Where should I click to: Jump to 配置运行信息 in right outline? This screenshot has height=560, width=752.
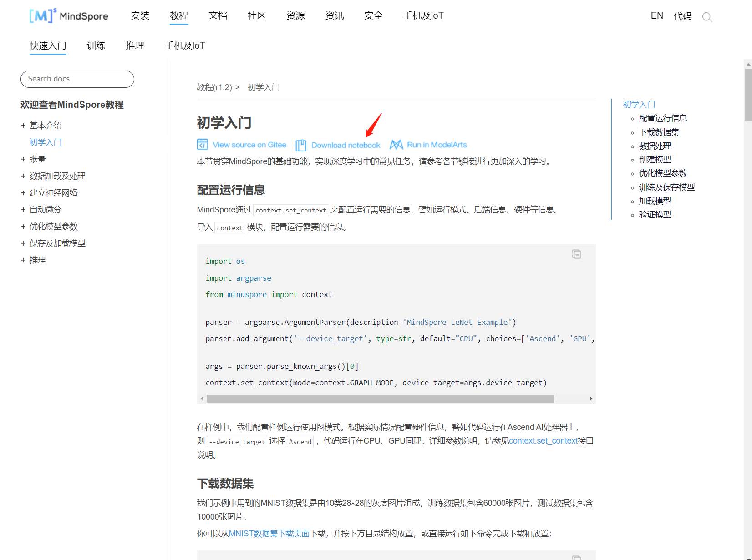[x=663, y=118]
